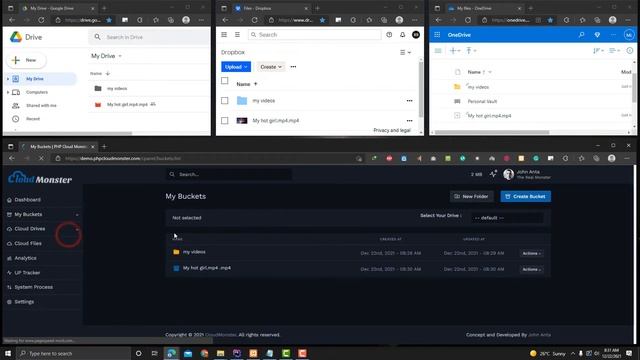Open Settings in CloudMonster sidebar

[24, 302]
